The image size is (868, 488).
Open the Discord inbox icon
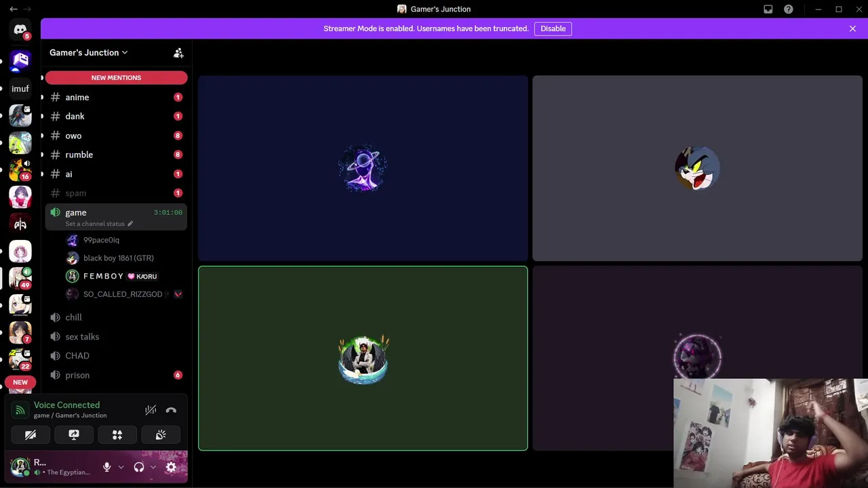768,9
